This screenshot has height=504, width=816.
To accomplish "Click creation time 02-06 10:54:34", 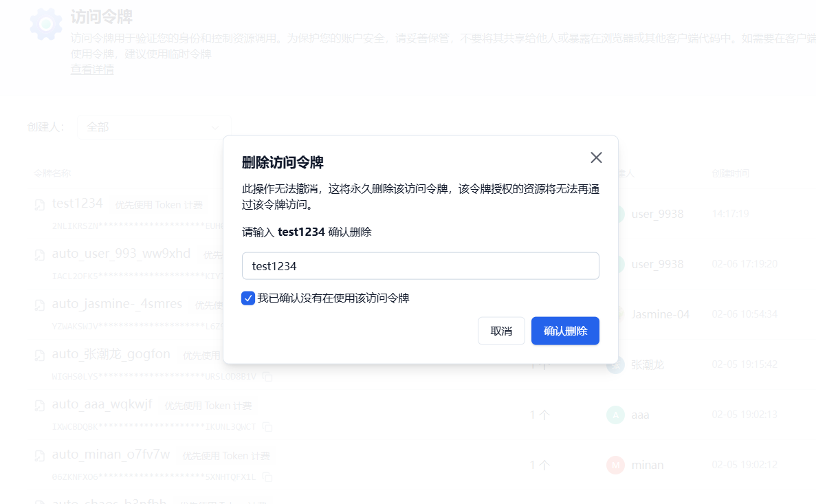I will [745, 314].
